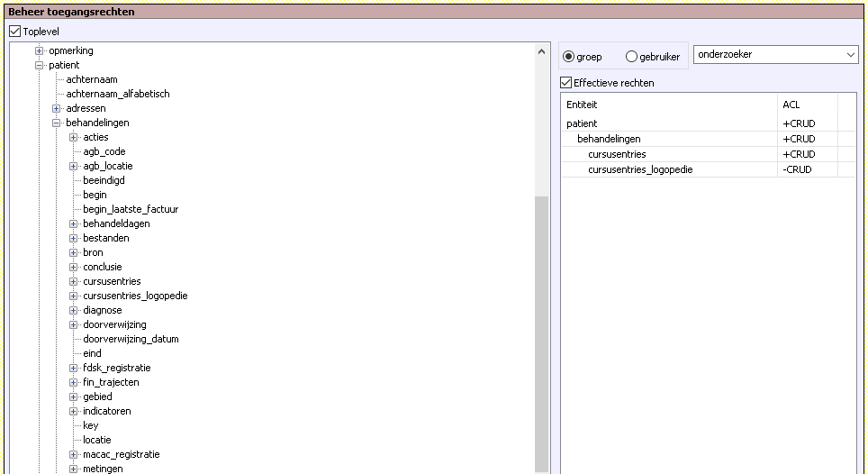This screenshot has width=868, height=474.
Task: Click the Entiteit column header
Action: pyautogui.click(x=667, y=105)
